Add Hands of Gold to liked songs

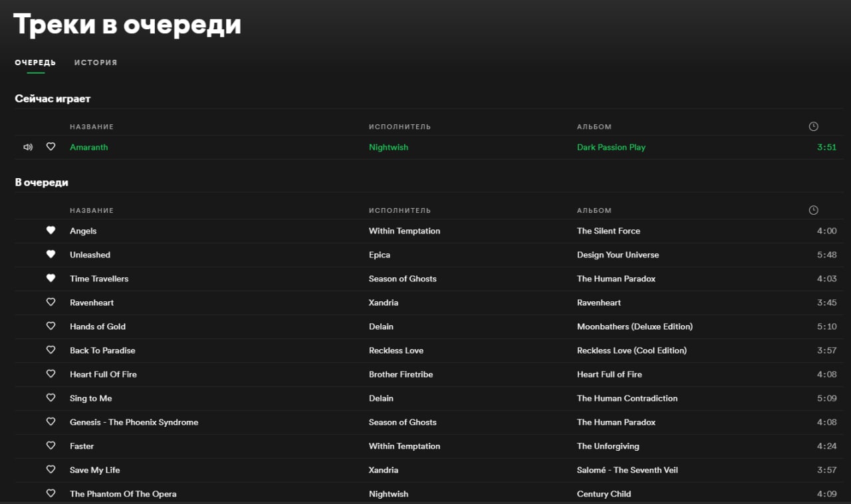coord(51,326)
